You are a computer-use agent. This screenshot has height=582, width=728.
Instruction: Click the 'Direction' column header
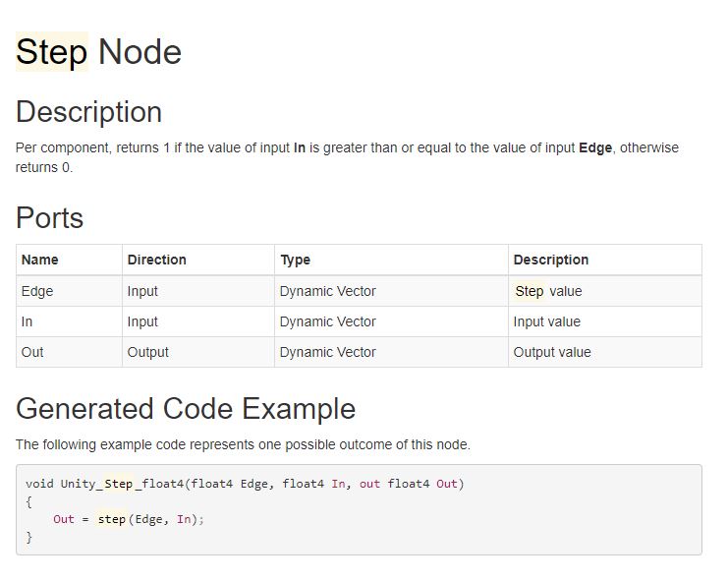156,260
